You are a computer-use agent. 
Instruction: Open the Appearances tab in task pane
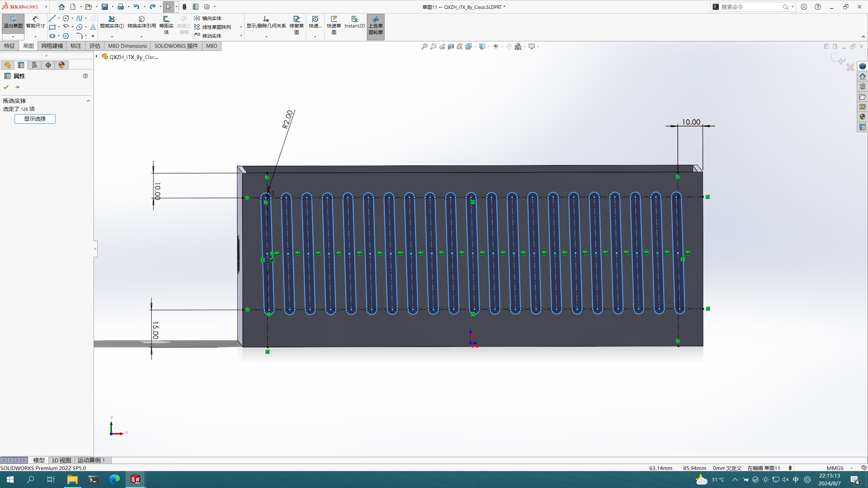point(862,117)
